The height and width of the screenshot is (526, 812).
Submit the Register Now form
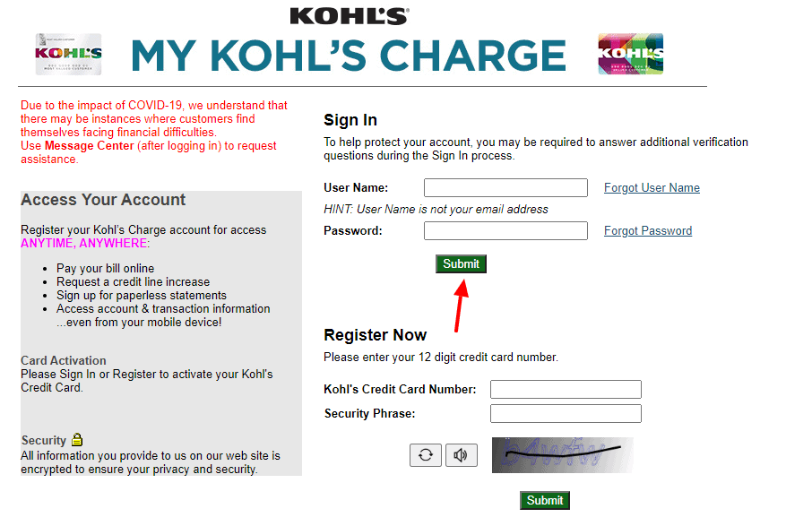pyautogui.click(x=545, y=500)
